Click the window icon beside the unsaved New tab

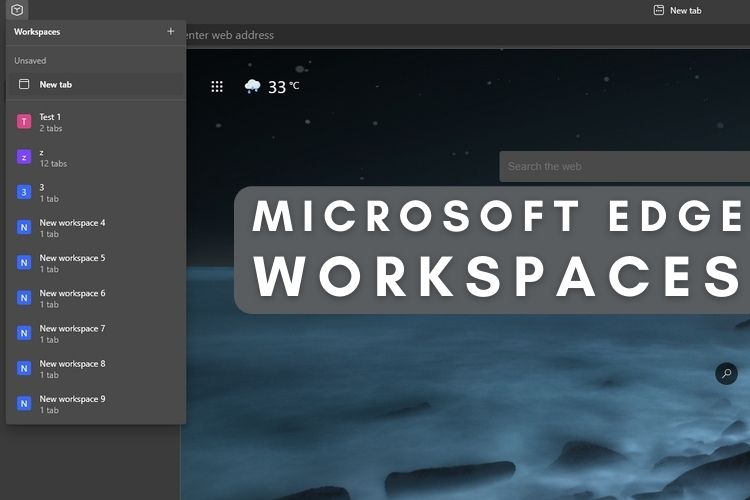tap(24, 84)
